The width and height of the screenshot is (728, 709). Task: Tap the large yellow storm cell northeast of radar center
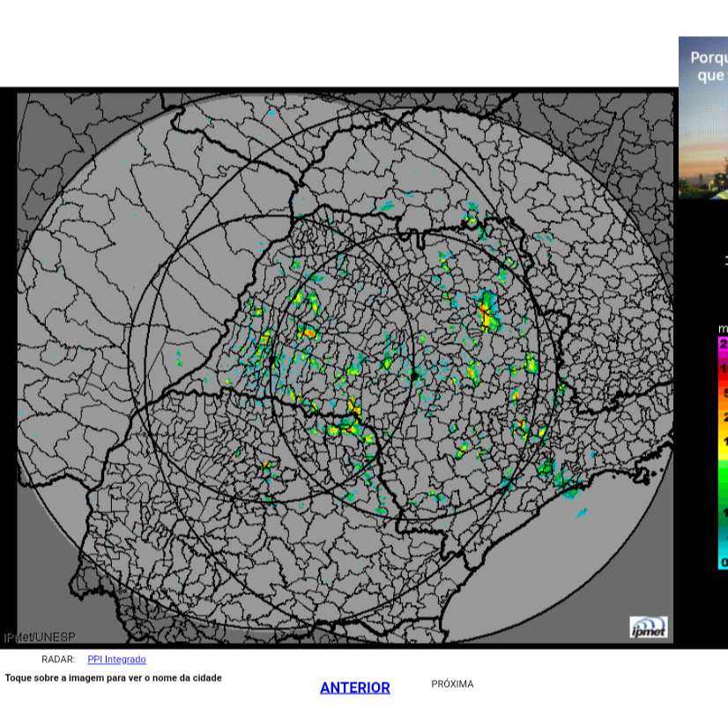(x=487, y=314)
